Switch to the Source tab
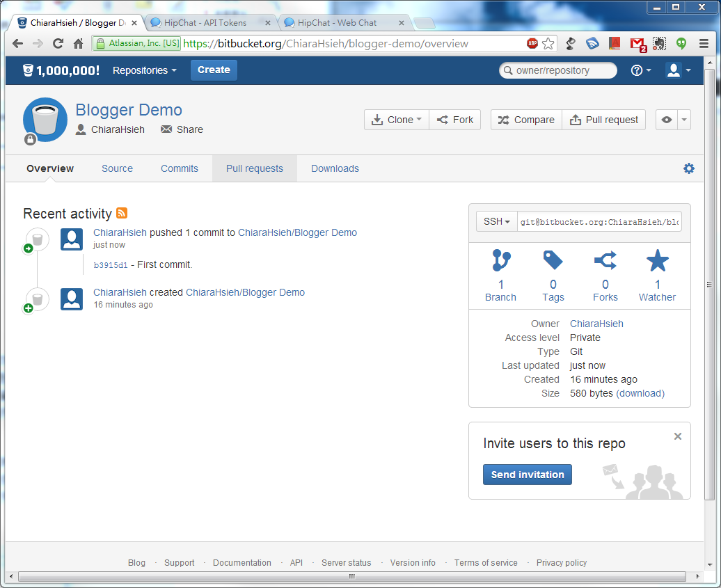The width and height of the screenshot is (721, 588). [117, 168]
